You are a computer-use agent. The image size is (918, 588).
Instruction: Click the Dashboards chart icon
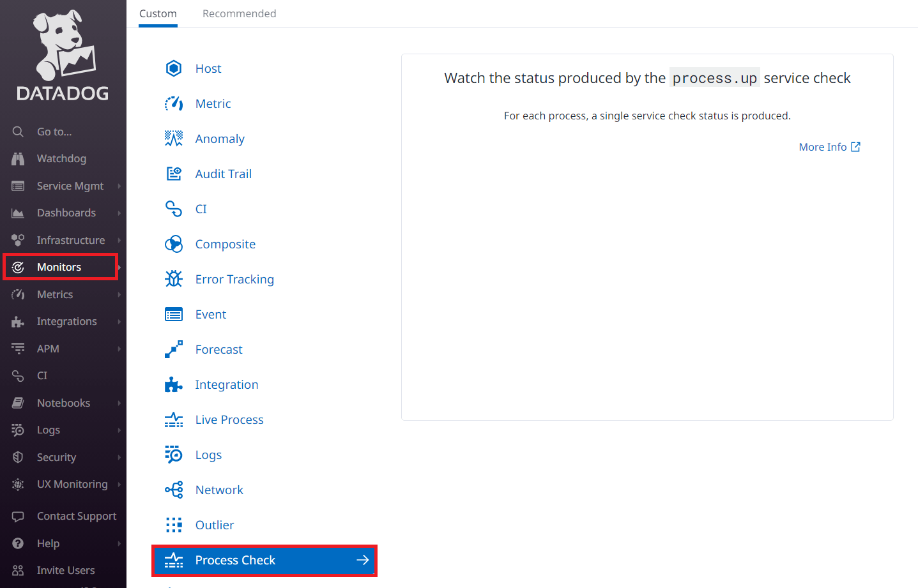(x=18, y=213)
